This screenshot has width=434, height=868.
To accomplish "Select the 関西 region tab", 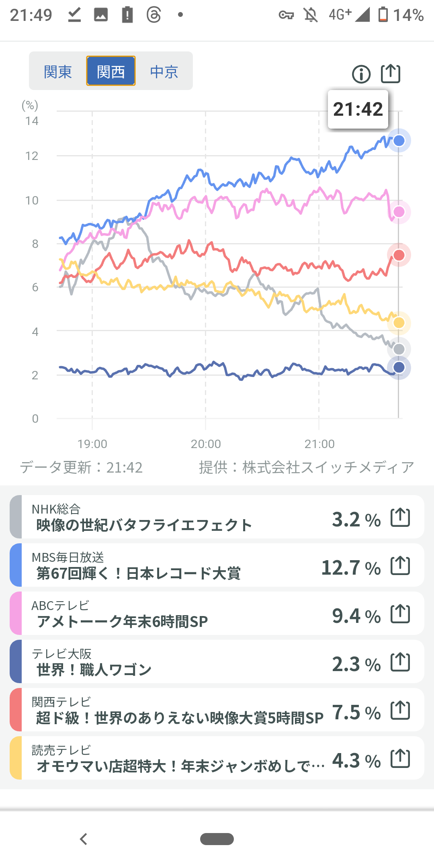I will point(111,72).
